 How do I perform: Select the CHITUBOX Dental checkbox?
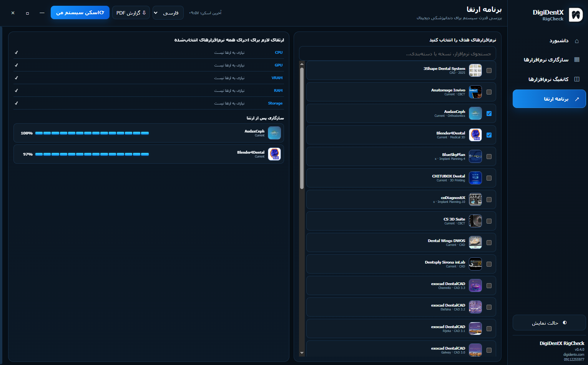pos(489,178)
